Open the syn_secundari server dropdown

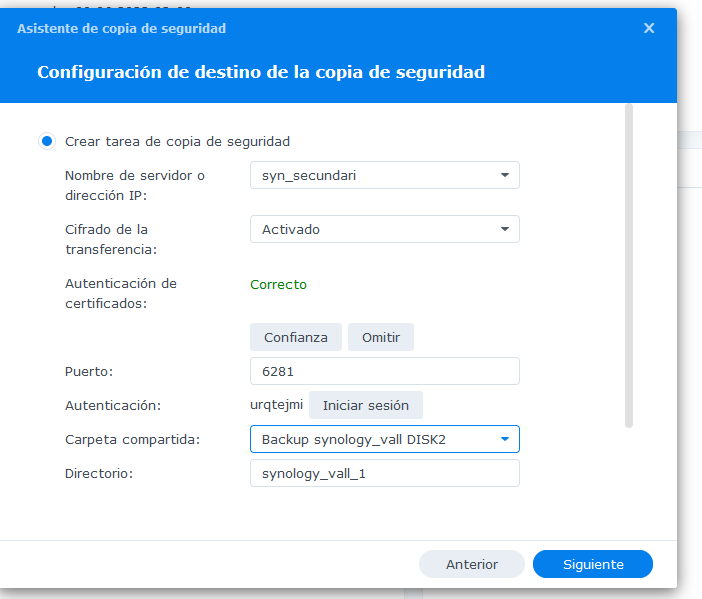coord(384,175)
